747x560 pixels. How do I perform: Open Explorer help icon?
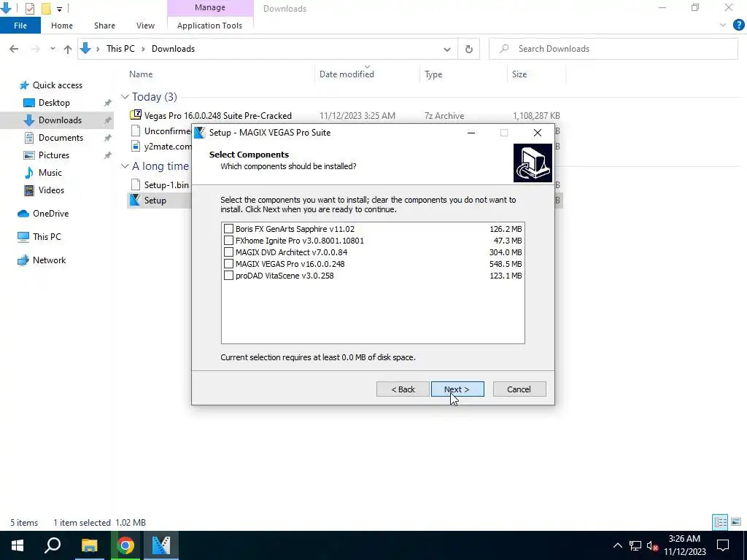click(738, 26)
